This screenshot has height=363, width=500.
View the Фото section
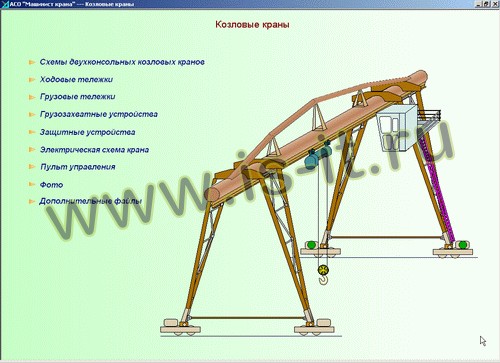tap(51, 185)
